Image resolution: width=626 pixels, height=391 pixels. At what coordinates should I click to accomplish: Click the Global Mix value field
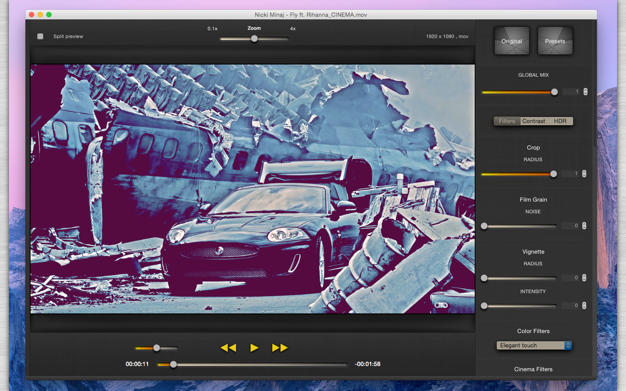pyautogui.click(x=572, y=92)
